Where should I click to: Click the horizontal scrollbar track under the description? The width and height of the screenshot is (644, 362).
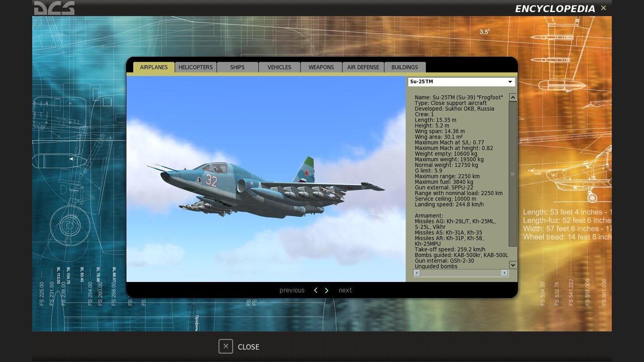461,273
